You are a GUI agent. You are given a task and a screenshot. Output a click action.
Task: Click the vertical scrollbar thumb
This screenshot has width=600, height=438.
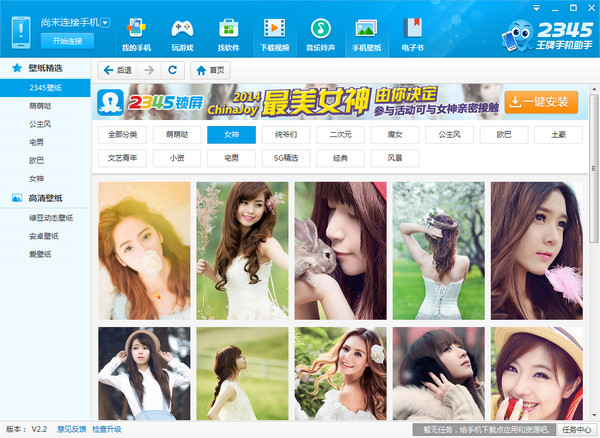[593, 168]
